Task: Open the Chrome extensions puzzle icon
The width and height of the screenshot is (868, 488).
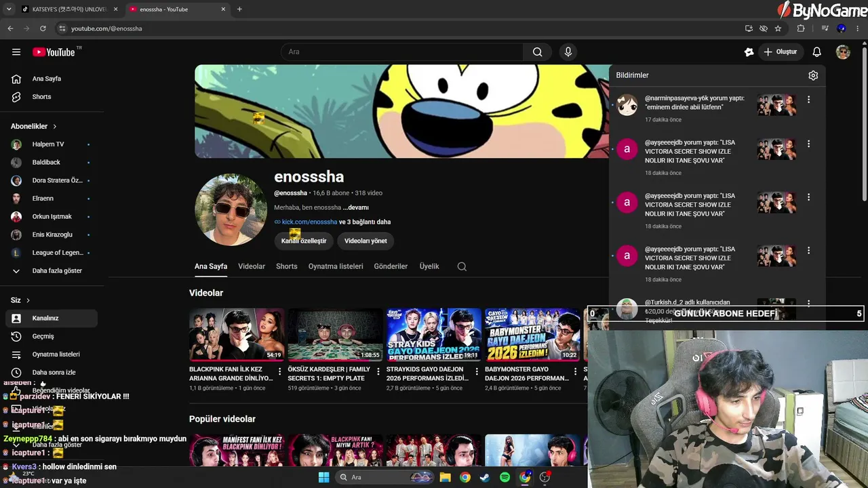Action: [x=801, y=28]
